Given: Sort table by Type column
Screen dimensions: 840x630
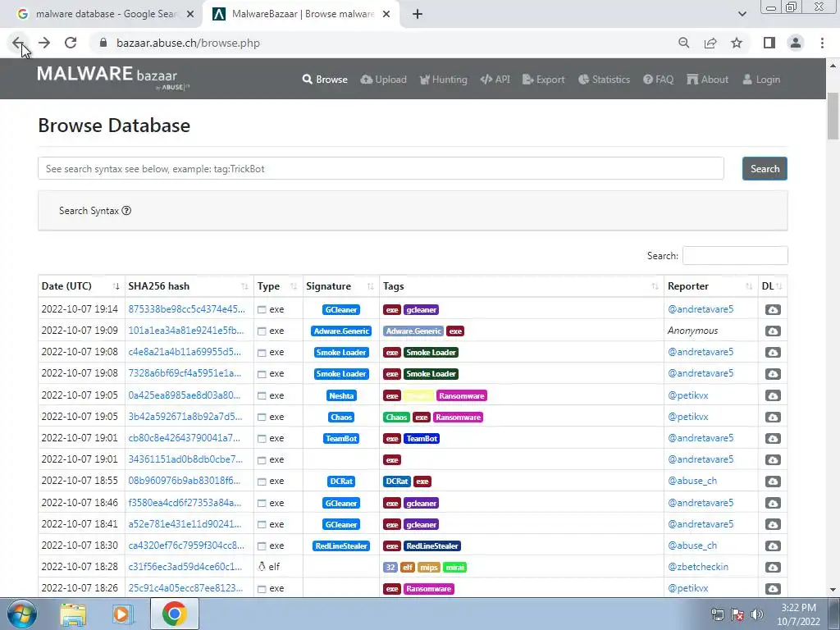Looking at the screenshot, I should [278, 286].
